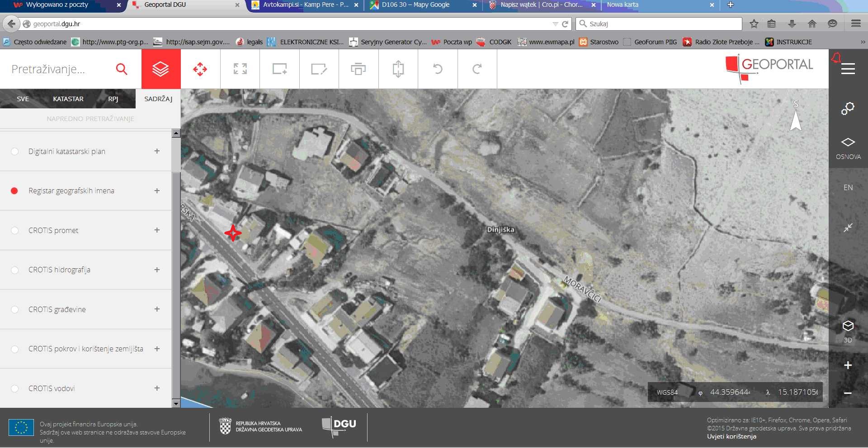Click the undo arrow in the toolbar
Viewport: 868px width, 448px height.
point(438,69)
